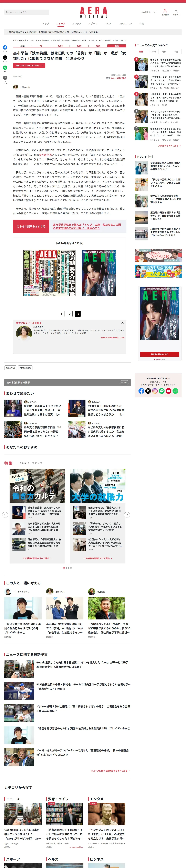Image resolution: width=186 pixels, height=868 pixels.
Task: Go to previous special feature slide arrow
Action: (x=5, y=515)
